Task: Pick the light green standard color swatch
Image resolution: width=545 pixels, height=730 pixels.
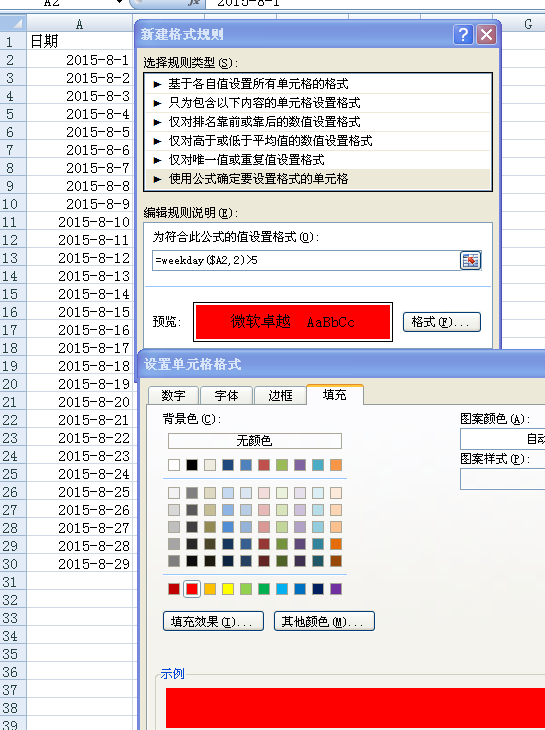Action: tap(246, 589)
